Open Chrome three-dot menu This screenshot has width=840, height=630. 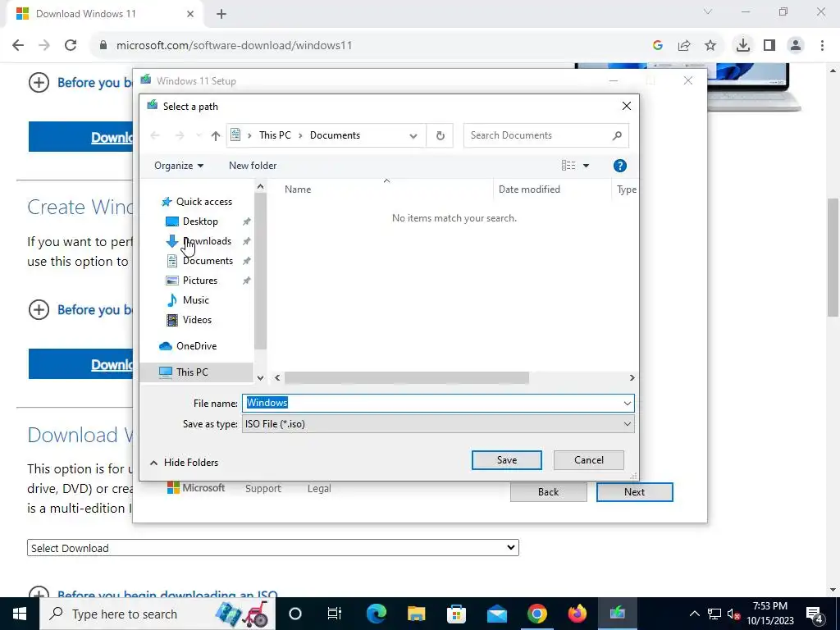(822, 46)
